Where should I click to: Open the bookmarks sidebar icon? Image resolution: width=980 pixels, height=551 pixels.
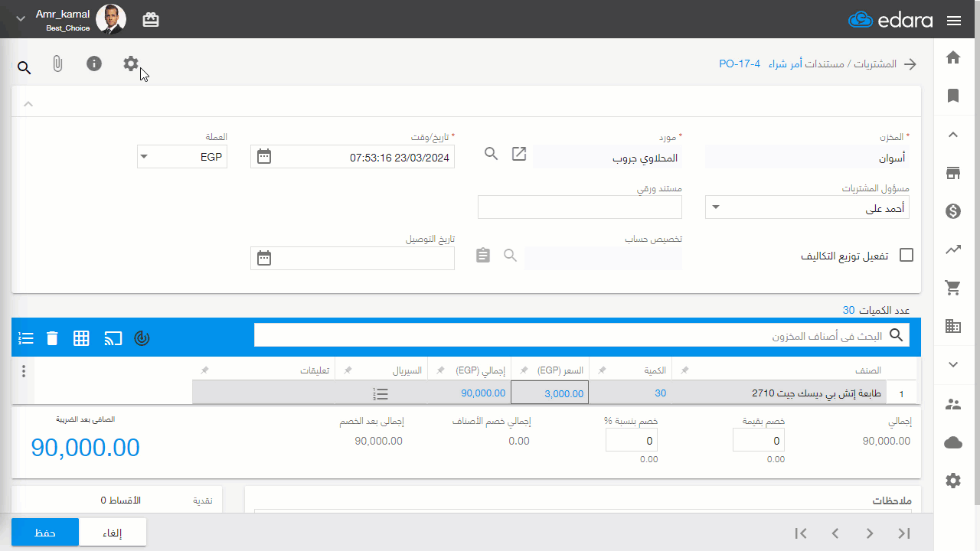(x=953, y=96)
